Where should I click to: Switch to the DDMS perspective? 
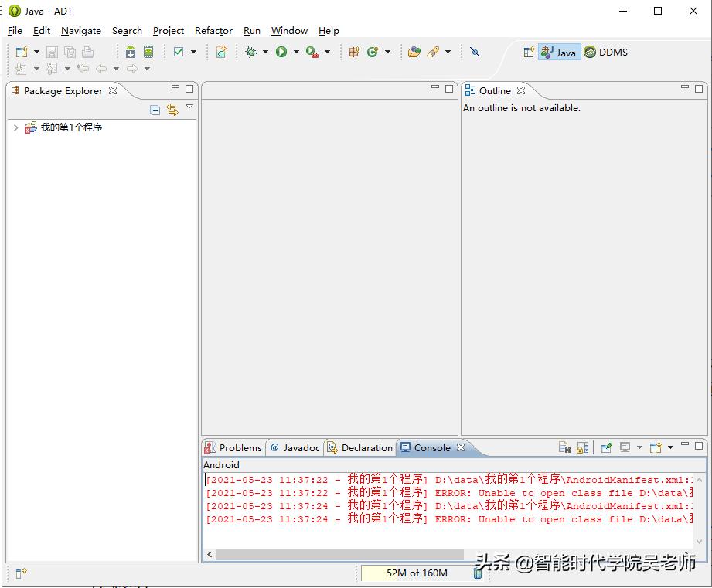tap(606, 53)
